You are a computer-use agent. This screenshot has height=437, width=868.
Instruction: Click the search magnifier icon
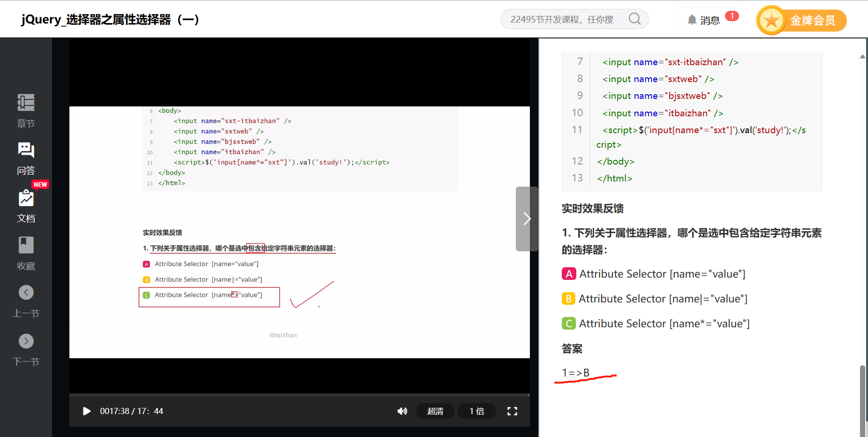634,19
